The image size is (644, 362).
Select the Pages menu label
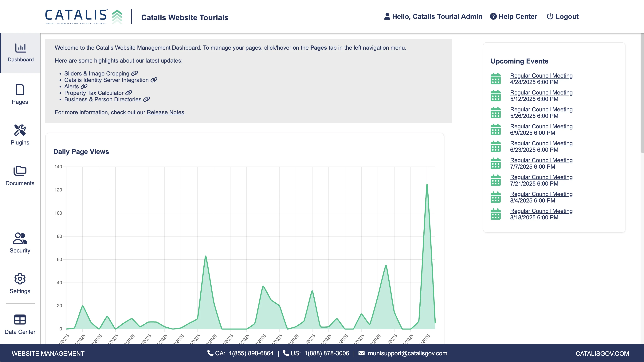[20, 102]
